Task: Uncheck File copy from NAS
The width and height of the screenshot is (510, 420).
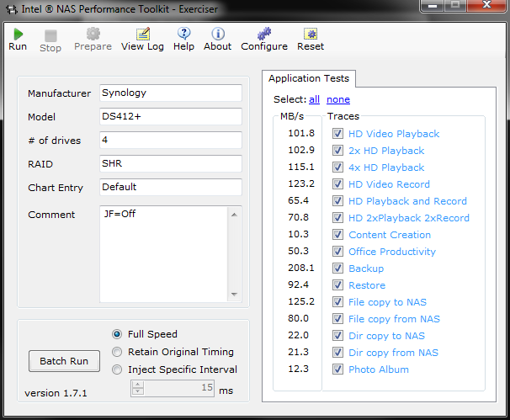Action: tap(337, 319)
